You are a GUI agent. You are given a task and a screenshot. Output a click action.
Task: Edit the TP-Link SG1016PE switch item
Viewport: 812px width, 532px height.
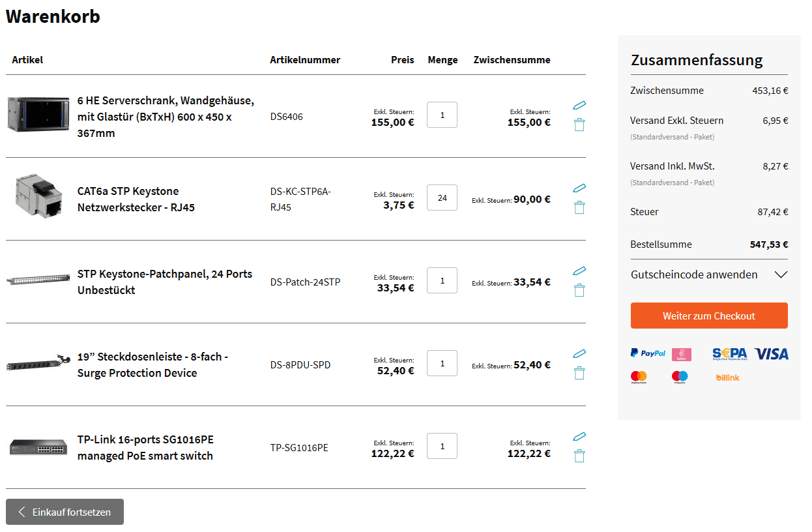pos(579,436)
